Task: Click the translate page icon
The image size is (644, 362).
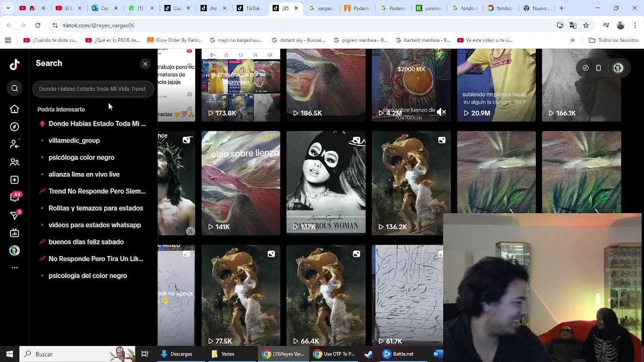Action: 573,25
